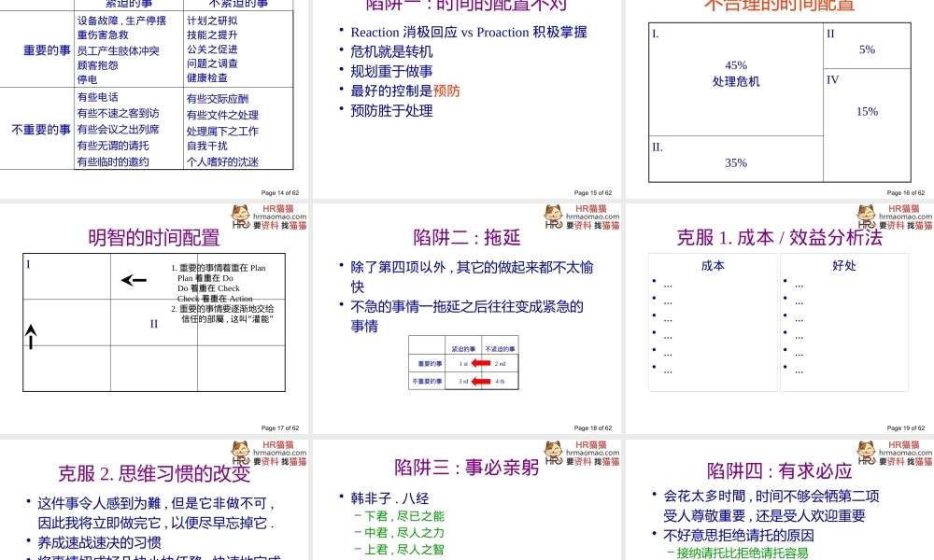Viewport: 934px width, 560px height.
Task: Click the text 有些不速之客到访
Action: click(x=118, y=113)
